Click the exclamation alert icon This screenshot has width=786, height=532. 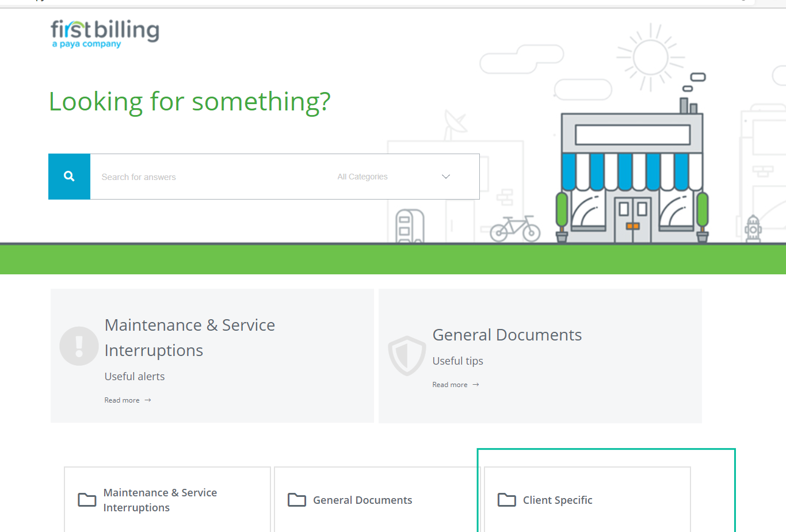point(79,346)
